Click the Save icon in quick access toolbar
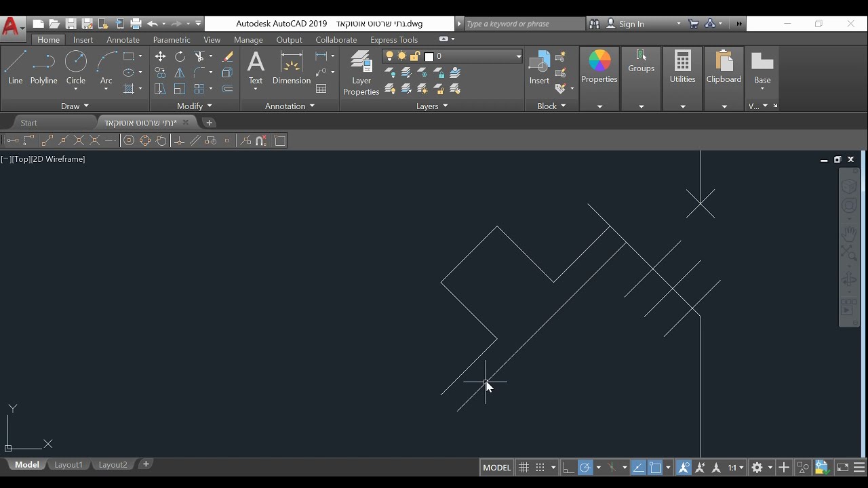The height and width of the screenshot is (488, 868). tap(71, 24)
